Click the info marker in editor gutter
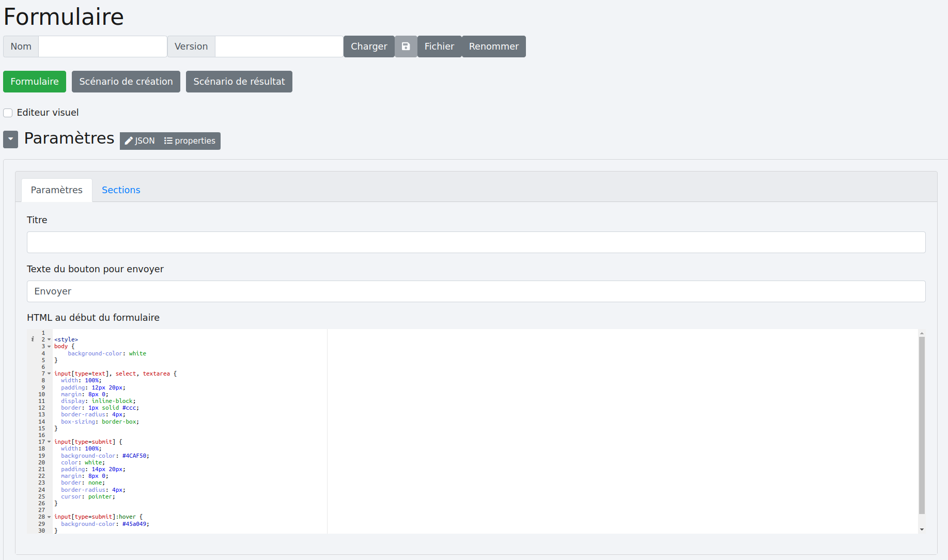The height and width of the screenshot is (560, 948). [x=33, y=339]
